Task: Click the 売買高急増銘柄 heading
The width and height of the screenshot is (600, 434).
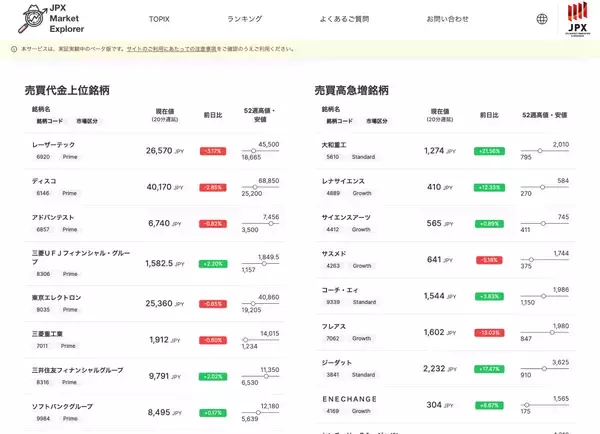Action: click(x=352, y=90)
